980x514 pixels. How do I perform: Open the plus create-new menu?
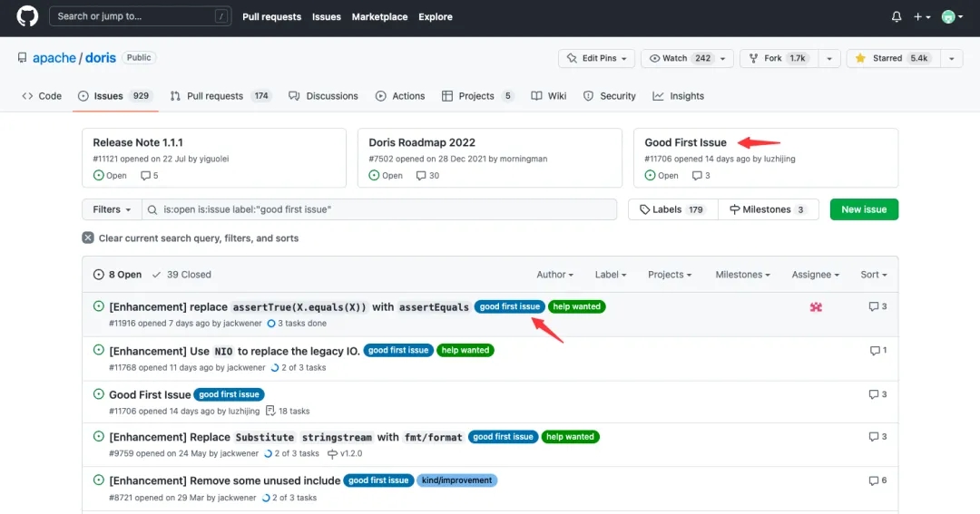click(x=921, y=17)
